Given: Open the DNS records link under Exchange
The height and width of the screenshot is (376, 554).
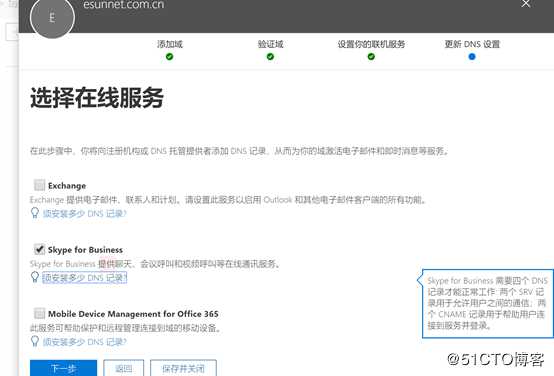Looking at the screenshot, I should (x=84, y=213).
